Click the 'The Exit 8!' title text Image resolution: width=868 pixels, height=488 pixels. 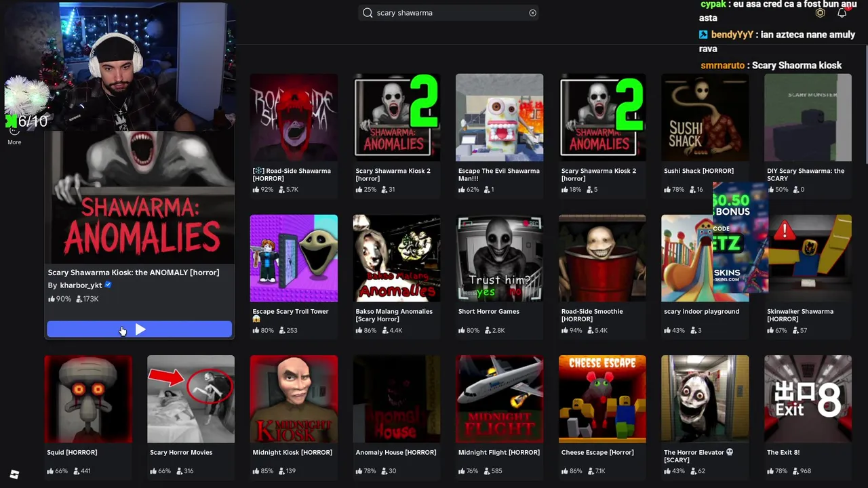[783, 452]
